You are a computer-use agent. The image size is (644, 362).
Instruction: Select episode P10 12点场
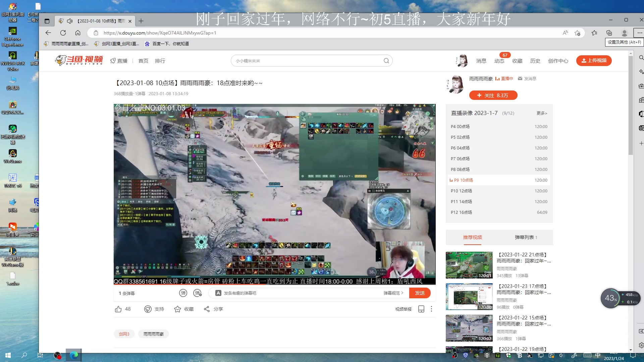(x=499, y=191)
